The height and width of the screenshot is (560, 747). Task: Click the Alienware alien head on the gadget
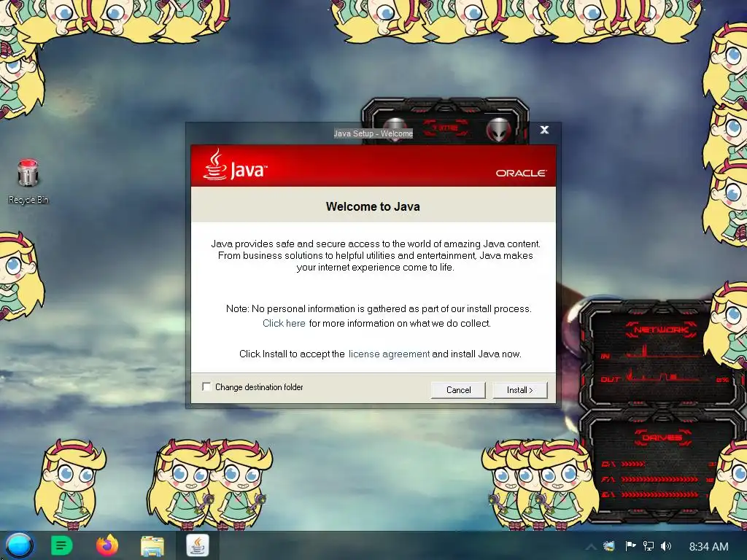(x=499, y=130)
